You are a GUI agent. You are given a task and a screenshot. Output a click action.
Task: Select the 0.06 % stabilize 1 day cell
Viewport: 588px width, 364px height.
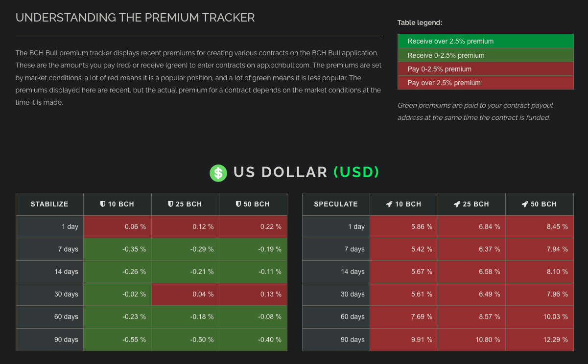coord(118,227)
